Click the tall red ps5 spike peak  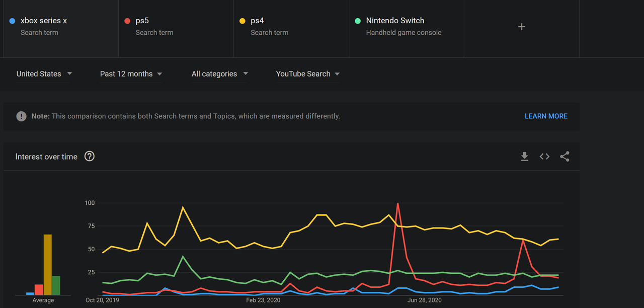coord(398,204)
